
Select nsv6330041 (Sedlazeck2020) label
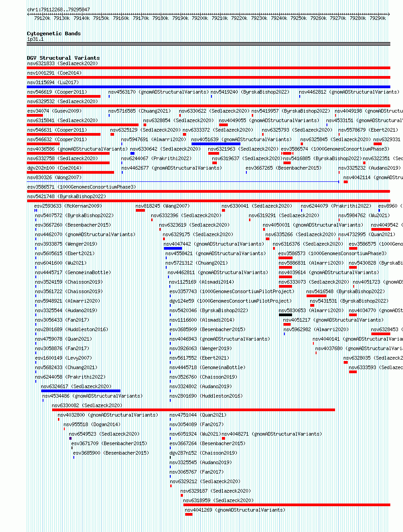tap(257, 206)
